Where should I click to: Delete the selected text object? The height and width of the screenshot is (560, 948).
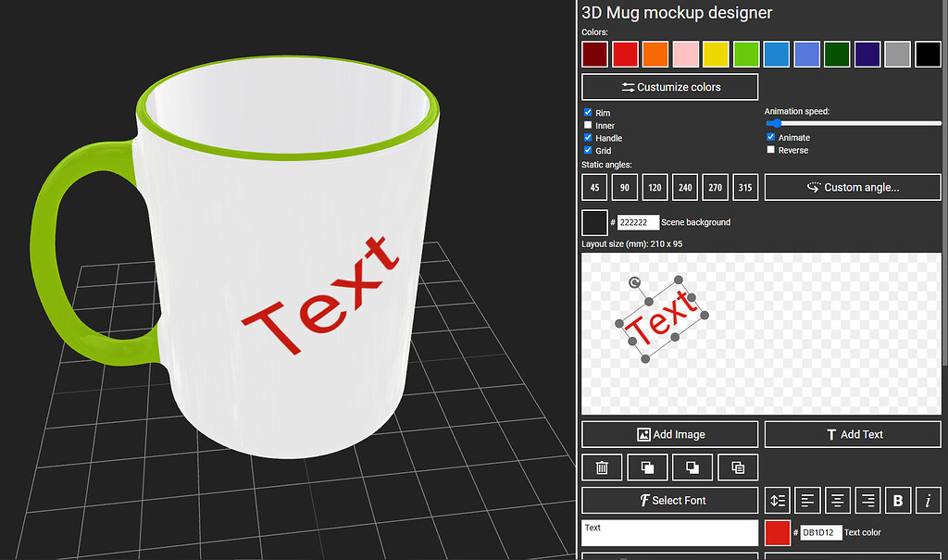pos(602,467)
